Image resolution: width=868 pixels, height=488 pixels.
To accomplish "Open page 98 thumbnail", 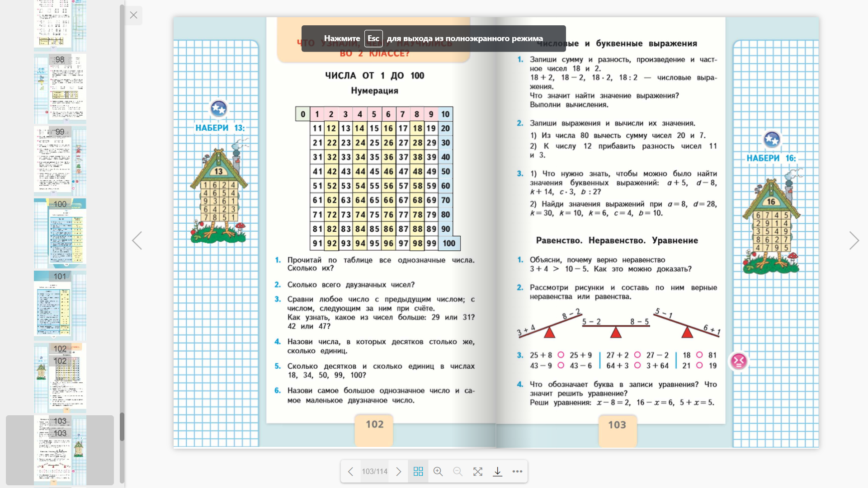I will click(x=60, y=89).
